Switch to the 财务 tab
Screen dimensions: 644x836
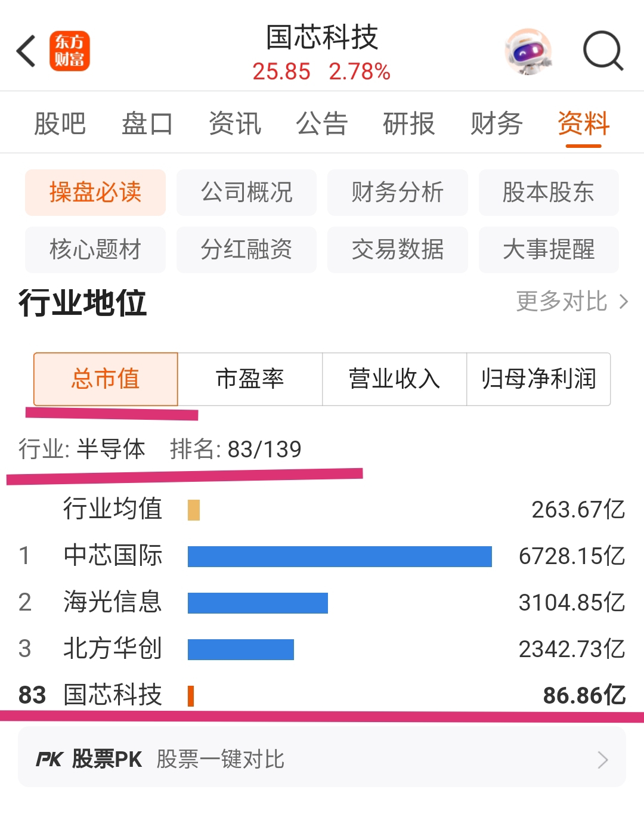pos(496,123)
